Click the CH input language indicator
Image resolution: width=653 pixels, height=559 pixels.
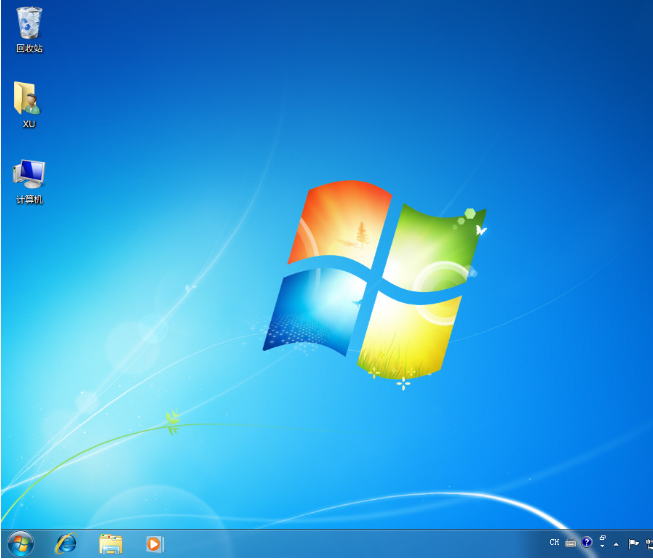554,543
